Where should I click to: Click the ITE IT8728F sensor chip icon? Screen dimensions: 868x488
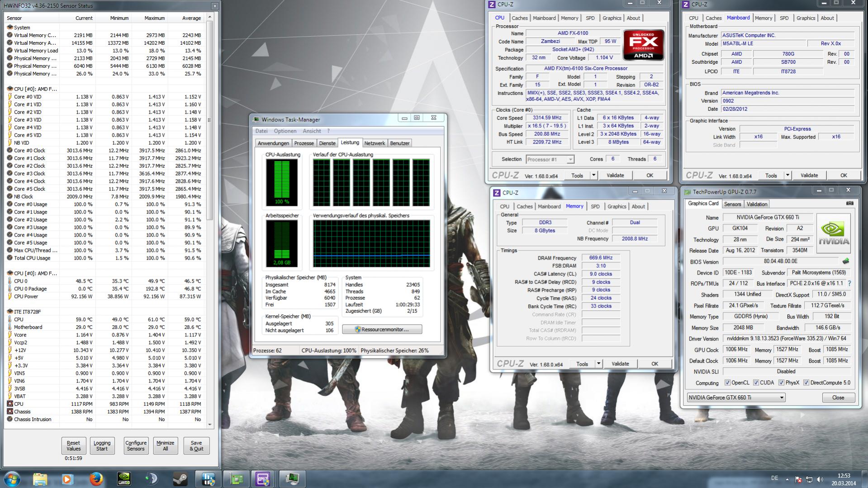(9, 312)
